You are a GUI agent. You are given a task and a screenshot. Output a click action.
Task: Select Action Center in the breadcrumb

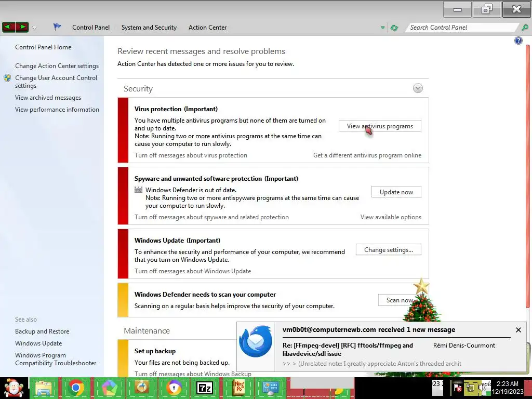[x=207, y=28]
